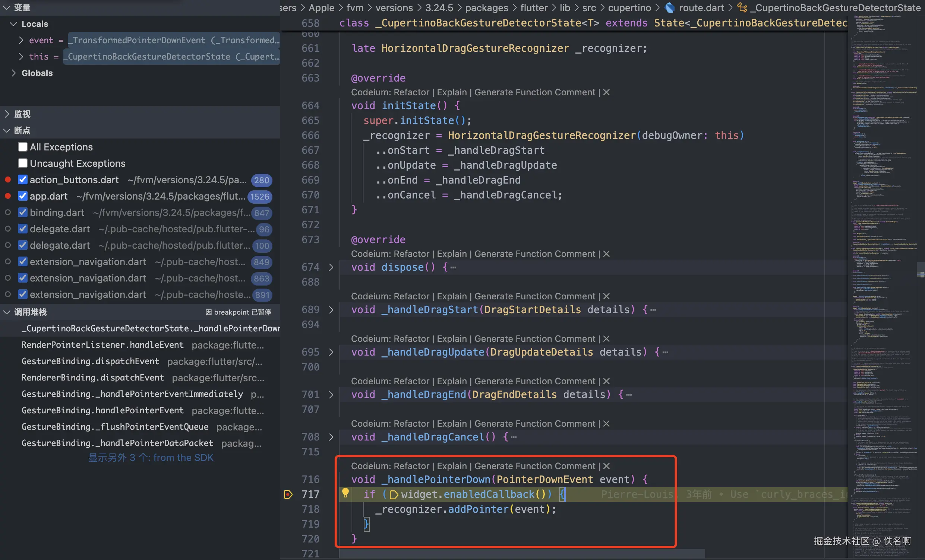Uncheck the binding.dart breakpoint checkbox

coord(22,212)
